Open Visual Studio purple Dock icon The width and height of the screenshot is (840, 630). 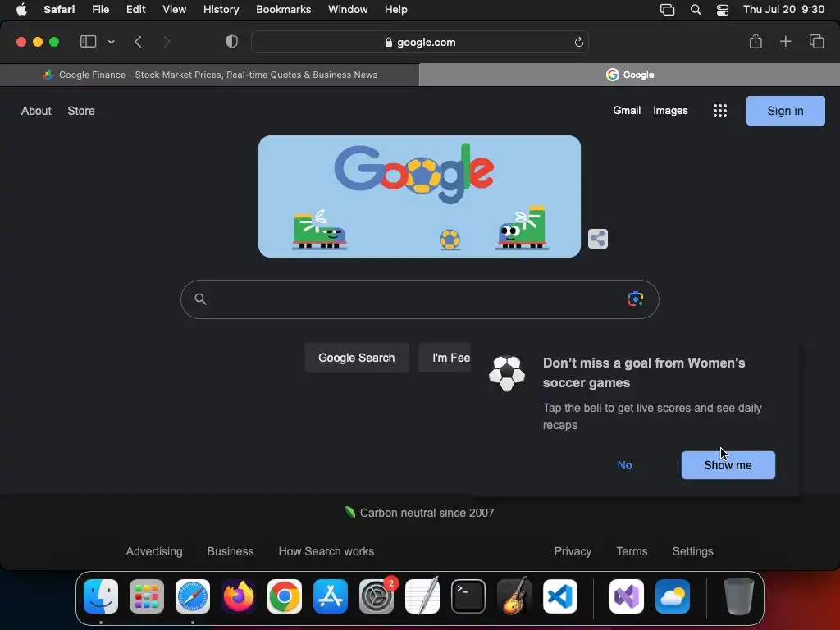click(627, 596)
